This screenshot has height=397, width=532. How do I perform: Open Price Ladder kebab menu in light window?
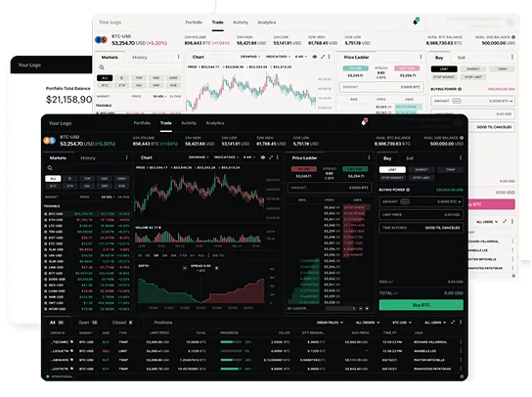coord(421,57)
